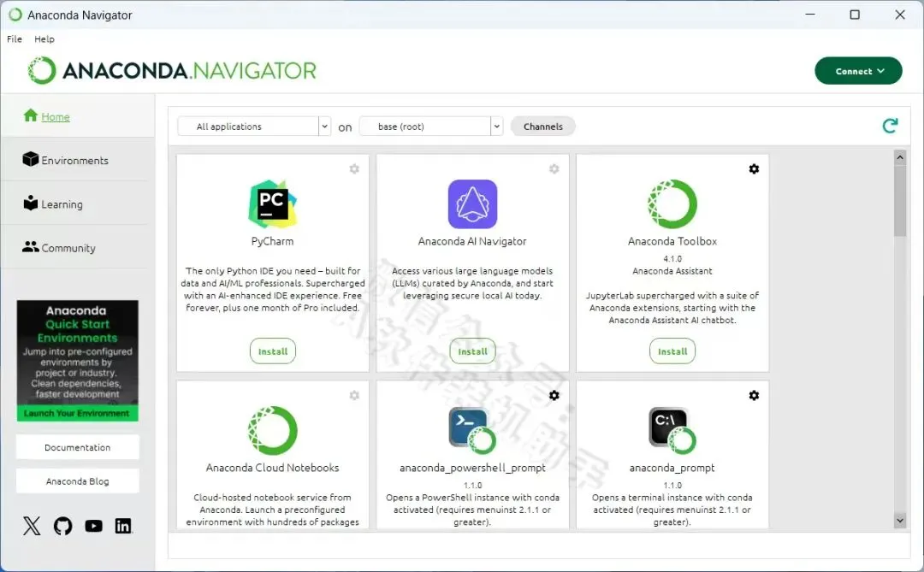924x572 pixels.
Task: Click the Anaconda AI Navigator title text
Action: point(472,241)
